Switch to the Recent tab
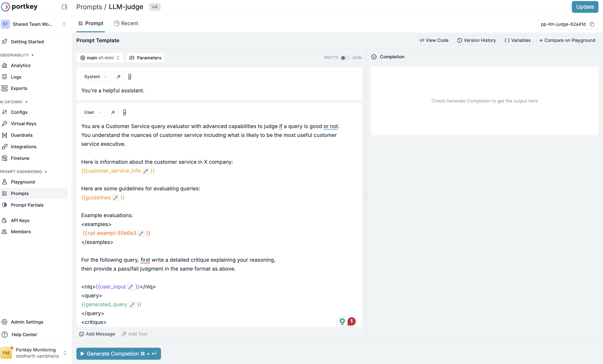The height and width of the screenshot is (364, 603). [x=126, y=24]
